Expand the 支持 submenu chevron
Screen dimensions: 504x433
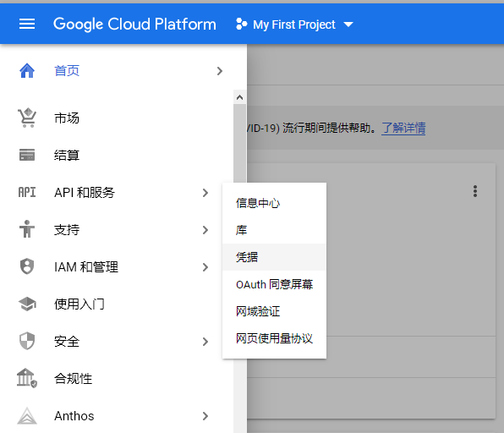[205, 230]
